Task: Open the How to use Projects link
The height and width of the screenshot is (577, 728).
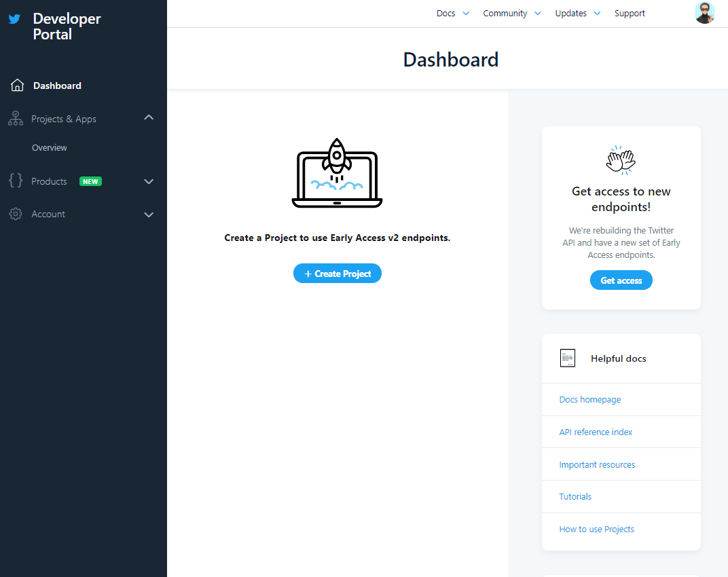Action: 596,529
